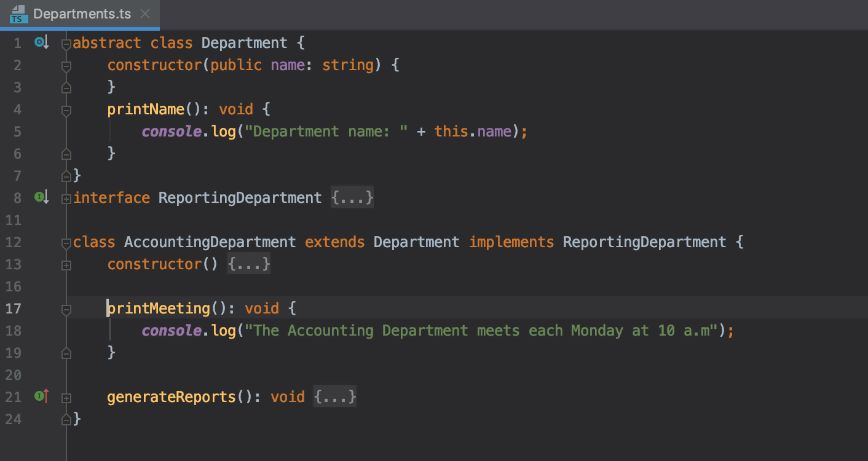The image size is (868, 461).
Task: Click the folded {...} placeholder after ReportingDepartment
Action: (352, 198)
